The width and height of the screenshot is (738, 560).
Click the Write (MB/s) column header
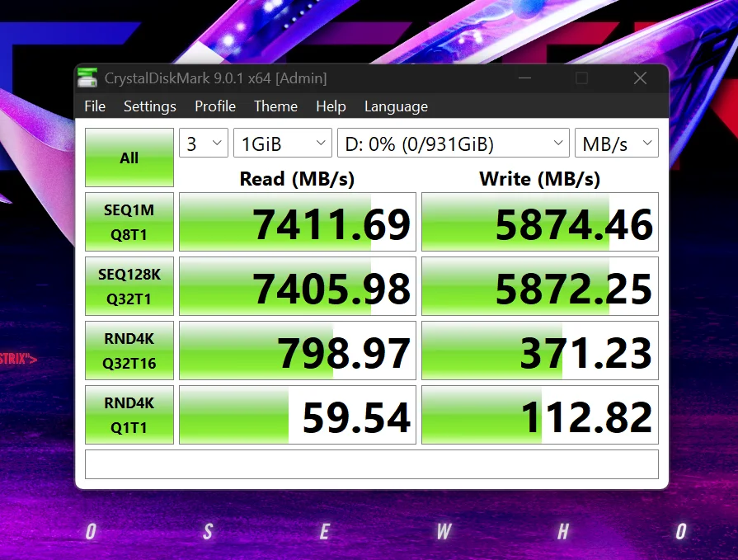click(540, 179)
